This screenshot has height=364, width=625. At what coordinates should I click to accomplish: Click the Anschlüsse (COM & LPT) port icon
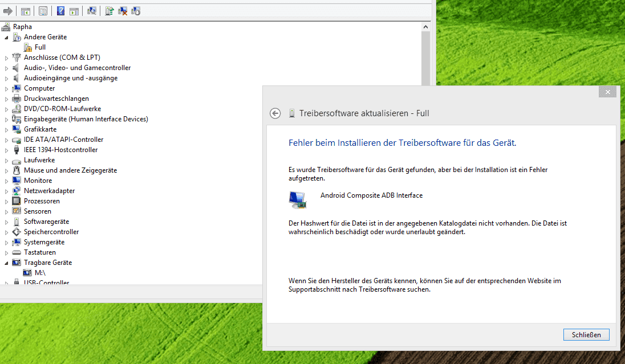17,58
